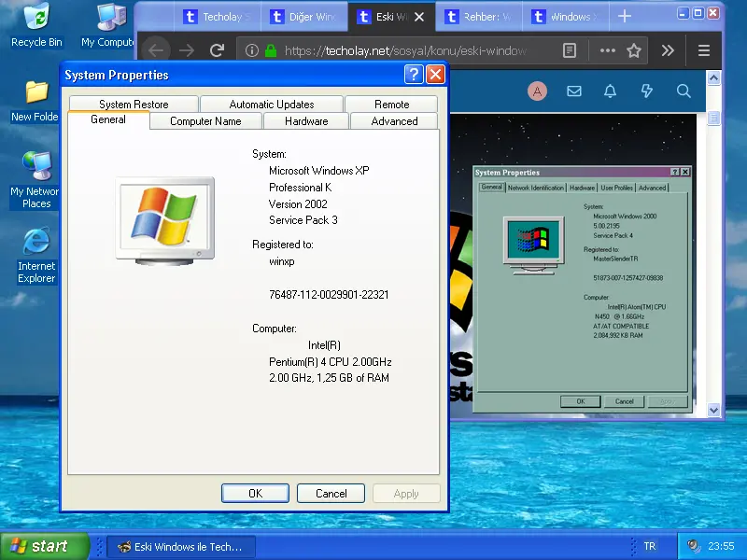Click the browser scrollbar up arrow
Image resolution: width=747 pixels, height=560 pixels.
point(713,77)
